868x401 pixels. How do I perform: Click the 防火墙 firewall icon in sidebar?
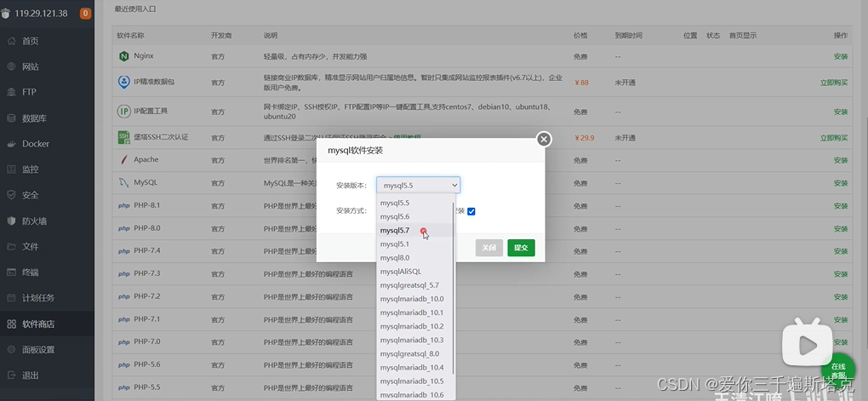(11, 221)
